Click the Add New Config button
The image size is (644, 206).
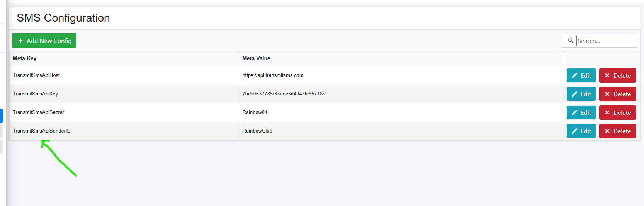(44, 41)
